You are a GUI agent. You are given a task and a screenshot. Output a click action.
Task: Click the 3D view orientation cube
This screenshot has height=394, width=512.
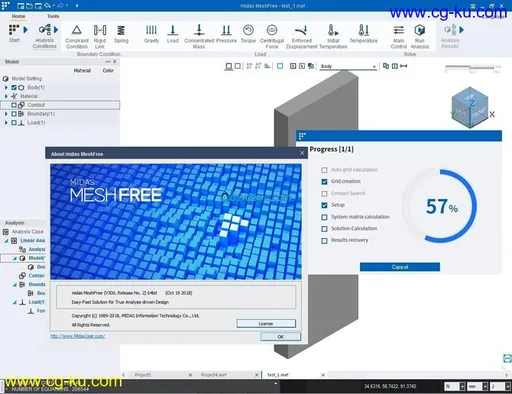[x=470, y=107]
